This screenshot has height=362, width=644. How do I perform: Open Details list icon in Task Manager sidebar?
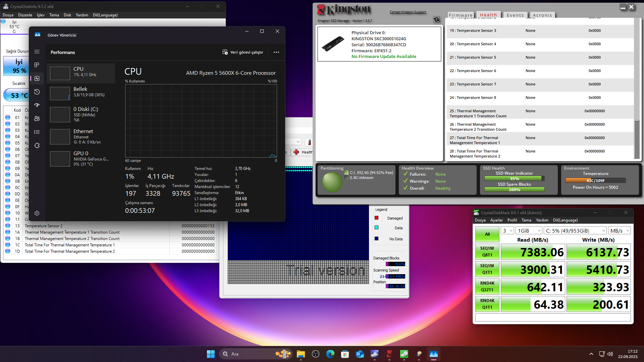(x=37, y=132)
